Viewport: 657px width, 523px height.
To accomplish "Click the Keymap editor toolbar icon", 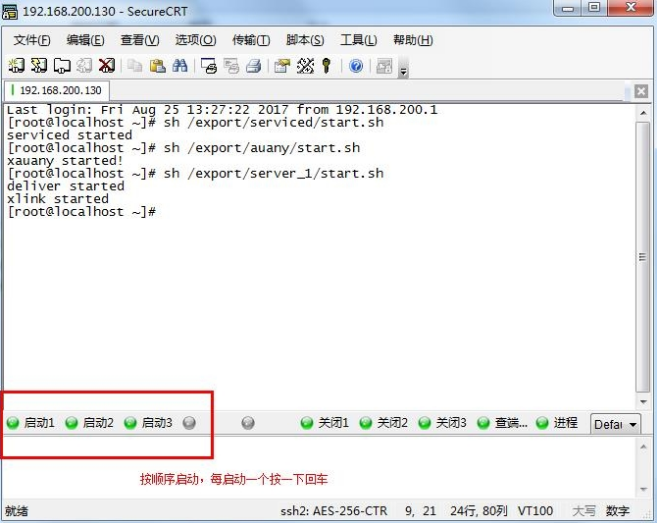I will tap(305, 66).
